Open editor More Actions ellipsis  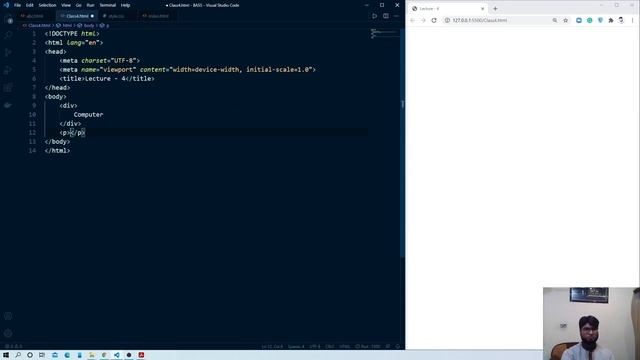396,16
